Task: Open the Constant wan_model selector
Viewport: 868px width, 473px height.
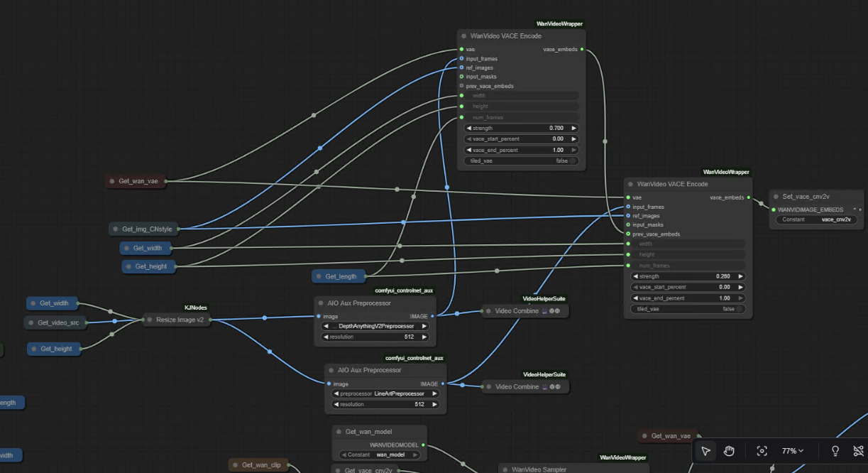Action: (x=380, y=455)
